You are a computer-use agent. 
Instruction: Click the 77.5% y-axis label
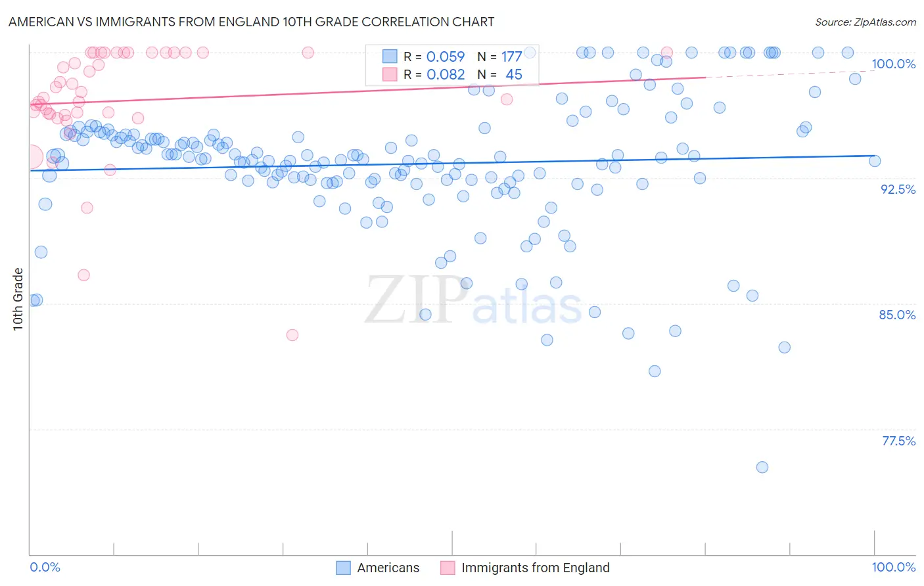(x=898, y=441)
